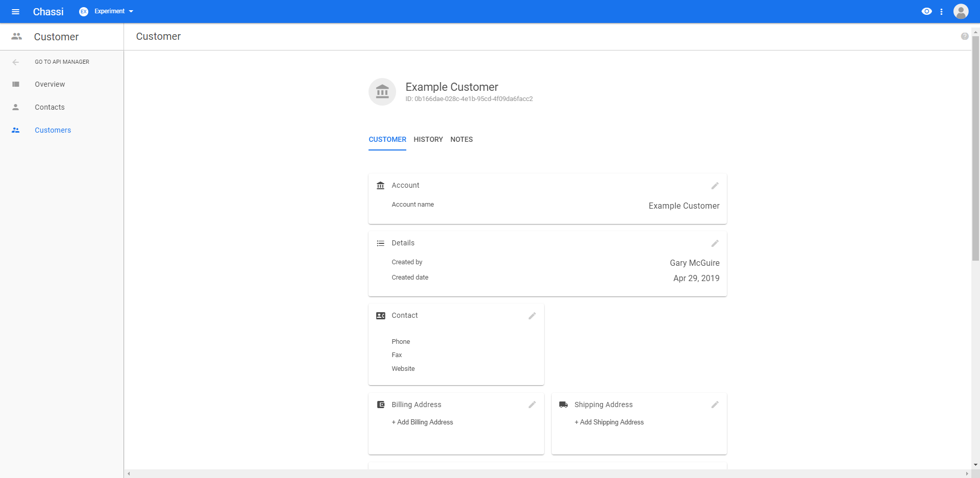
Task: Toggle the eye preview icon
Action: tap(926, 11)
